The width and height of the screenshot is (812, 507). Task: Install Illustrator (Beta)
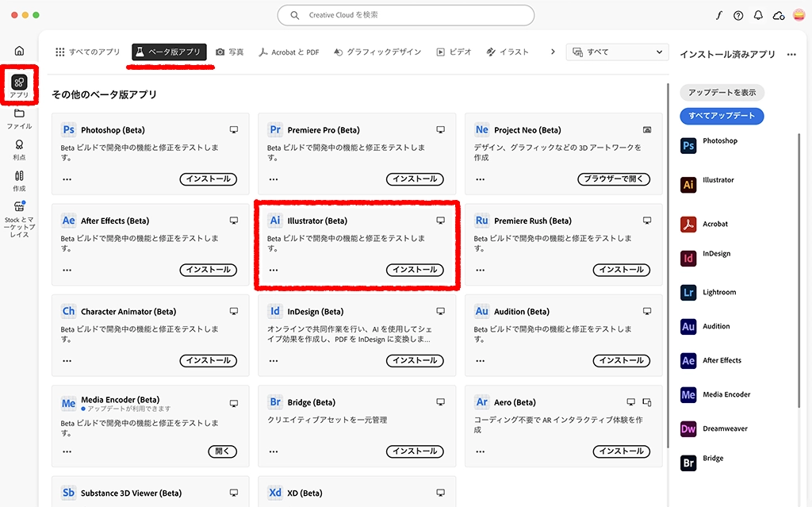coord(415,270)
